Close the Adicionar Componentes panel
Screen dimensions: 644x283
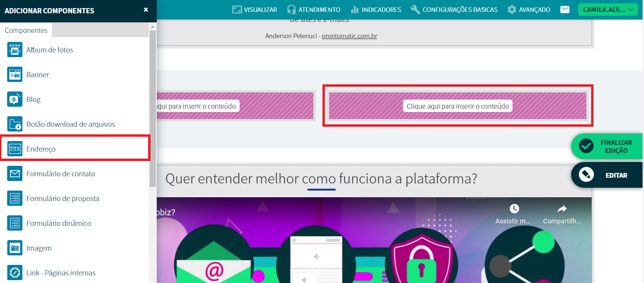pos(146,10)
